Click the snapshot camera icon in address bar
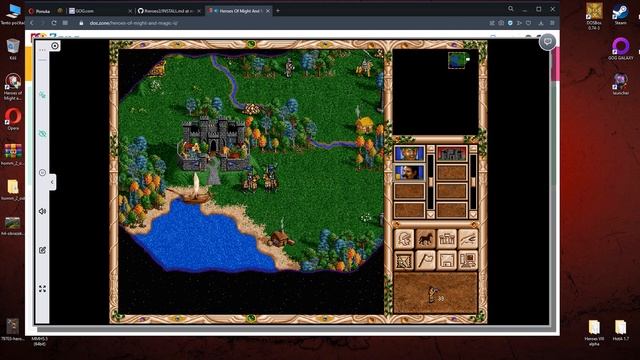Image resolution: width=640 pixels, height=360 pixels. (x=501, y=23)
